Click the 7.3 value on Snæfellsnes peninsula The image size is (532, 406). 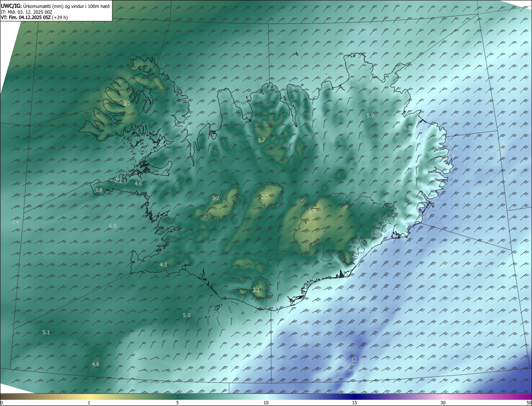(118, 181)
